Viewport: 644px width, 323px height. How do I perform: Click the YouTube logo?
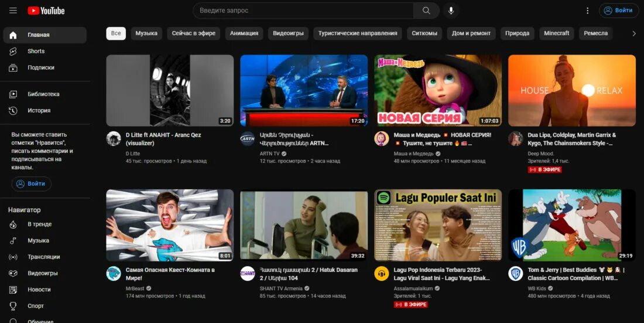click(46, 11)
